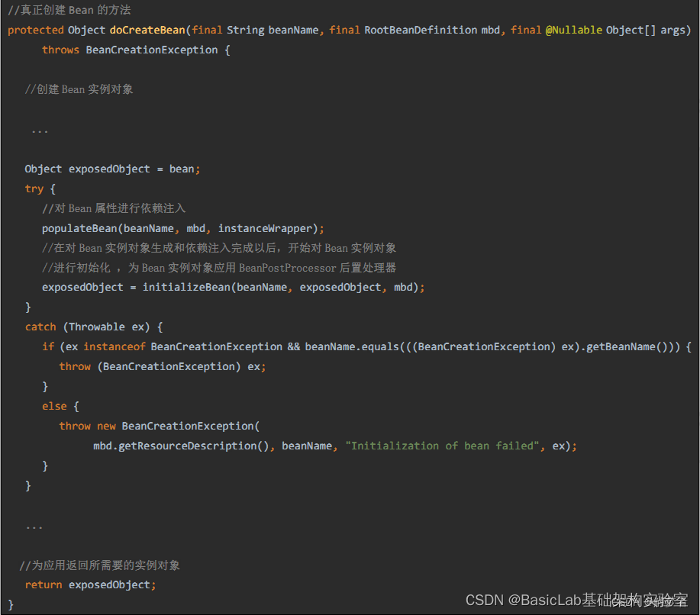
Task: Click the 'try {' keyword line
Action: (40, 188)
